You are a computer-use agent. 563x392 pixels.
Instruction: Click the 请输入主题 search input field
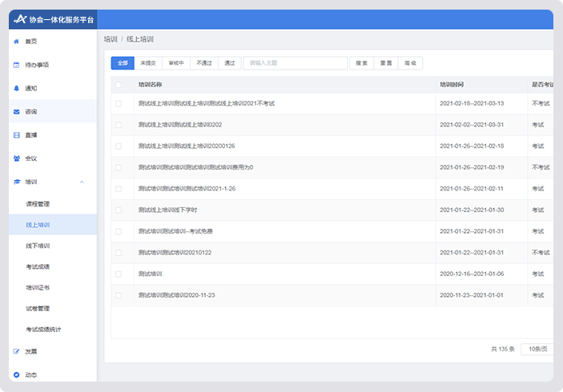(x=295, y=63)
